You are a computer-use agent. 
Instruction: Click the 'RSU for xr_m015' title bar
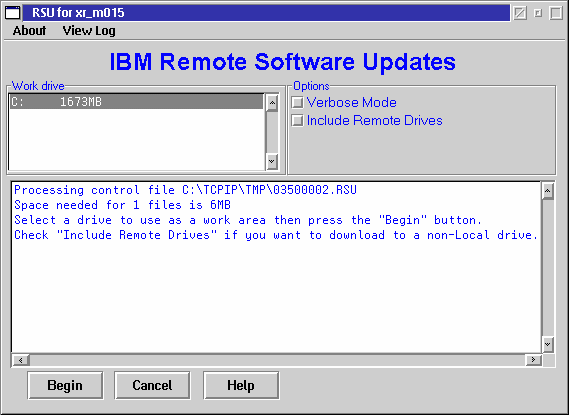(266, 13)
